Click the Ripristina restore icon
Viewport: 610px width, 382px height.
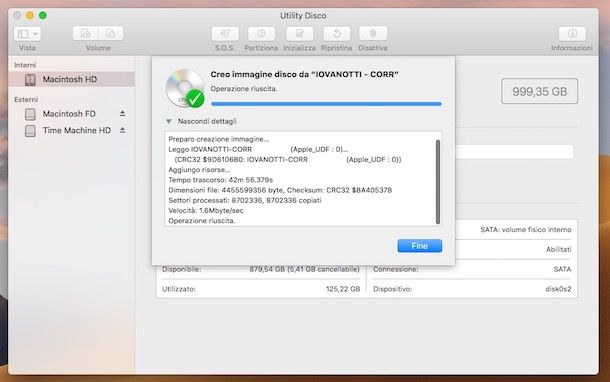pos(337,33)
